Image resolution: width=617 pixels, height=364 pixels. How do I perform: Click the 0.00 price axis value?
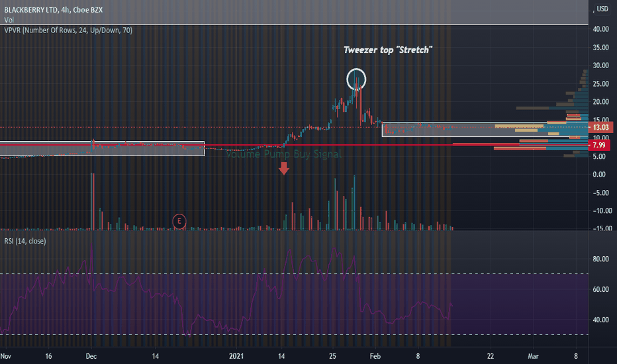(599, 174)
